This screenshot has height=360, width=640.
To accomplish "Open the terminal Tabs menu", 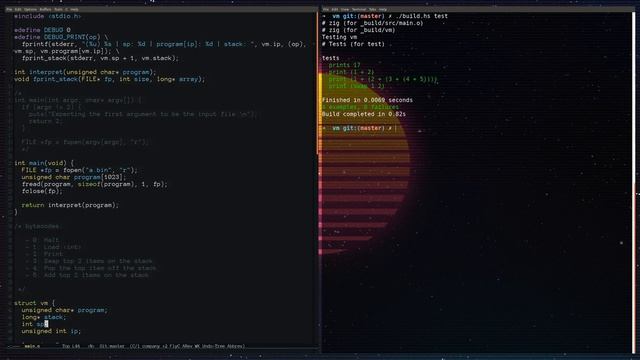I will point(372,9).
